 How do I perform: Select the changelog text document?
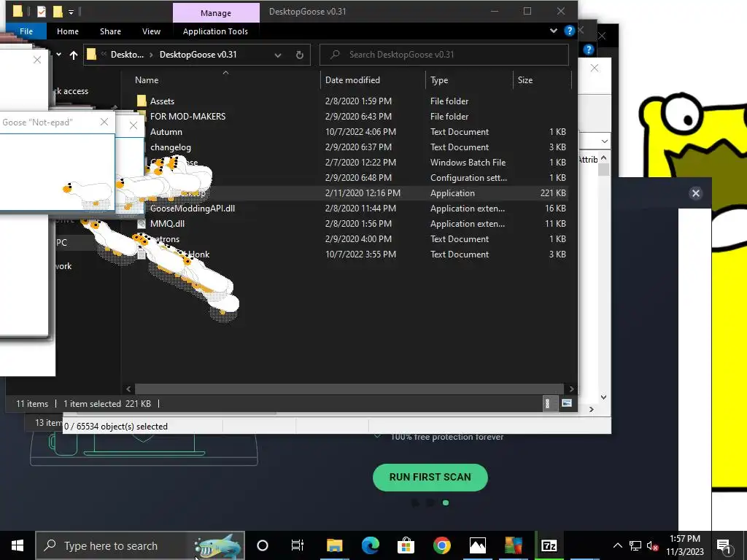[x=171, y=147]
